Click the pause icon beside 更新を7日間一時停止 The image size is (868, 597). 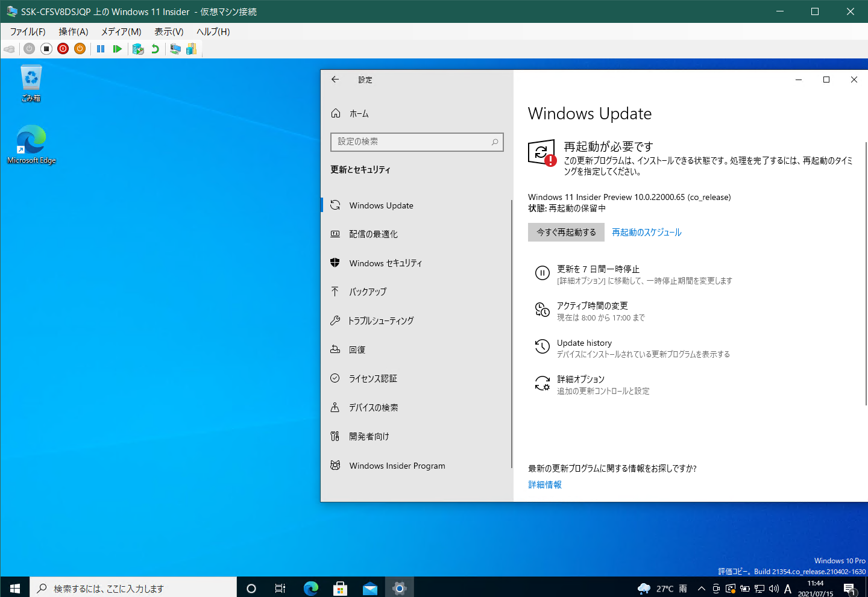[x=542, y=273]
